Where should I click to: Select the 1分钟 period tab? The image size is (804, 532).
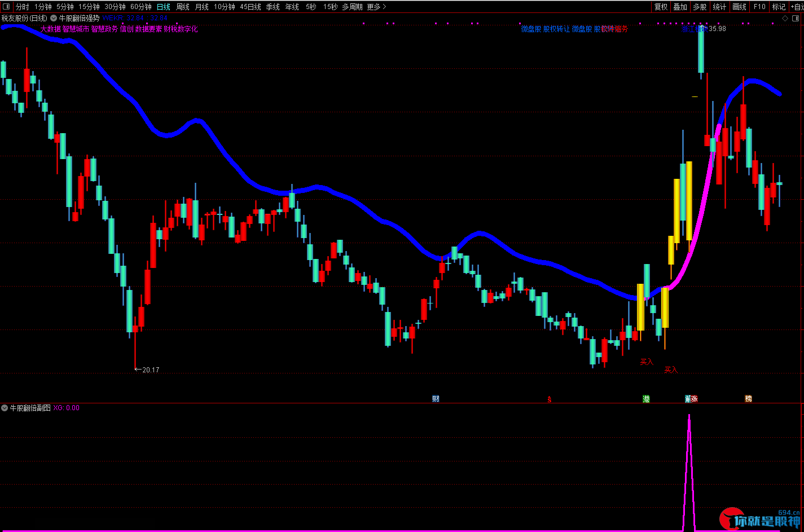pos(43,7)
